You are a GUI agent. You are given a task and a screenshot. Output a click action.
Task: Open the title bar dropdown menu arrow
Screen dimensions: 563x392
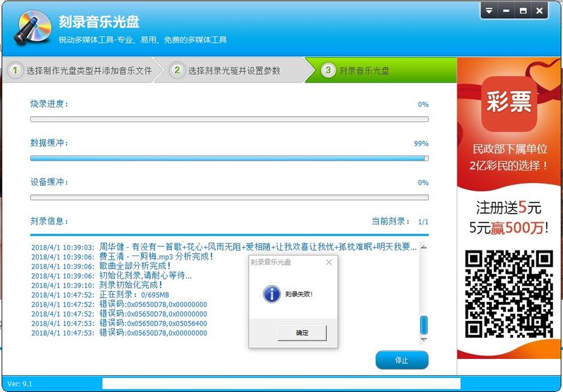489,11
